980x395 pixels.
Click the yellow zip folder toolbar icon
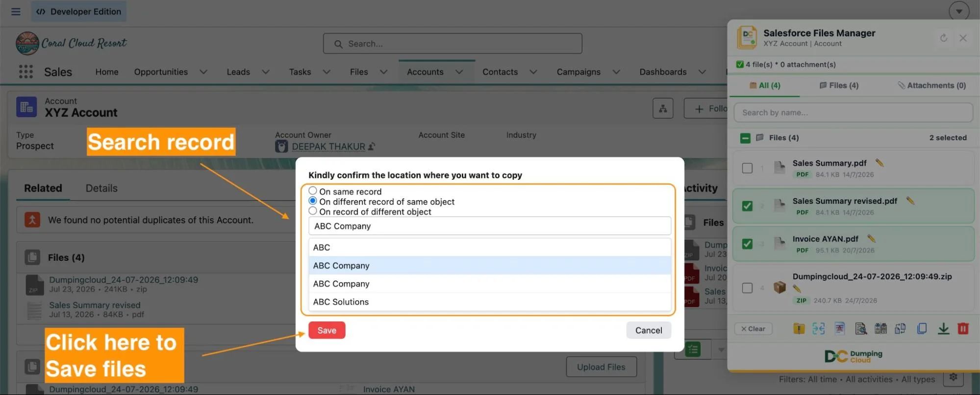pos(799,328)
